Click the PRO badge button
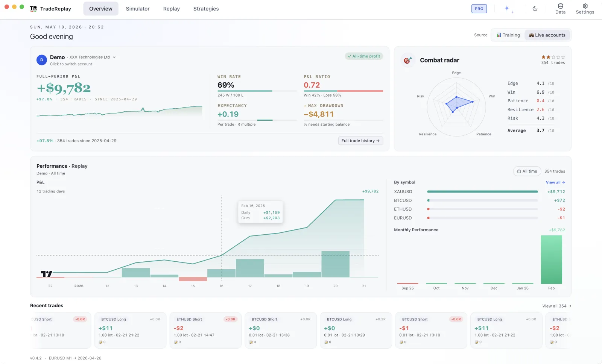Screen dimensions: 602x364 [479, 9]
